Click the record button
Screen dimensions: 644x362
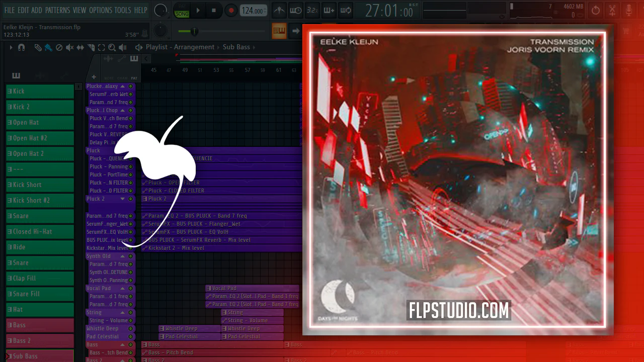(231, 10)
